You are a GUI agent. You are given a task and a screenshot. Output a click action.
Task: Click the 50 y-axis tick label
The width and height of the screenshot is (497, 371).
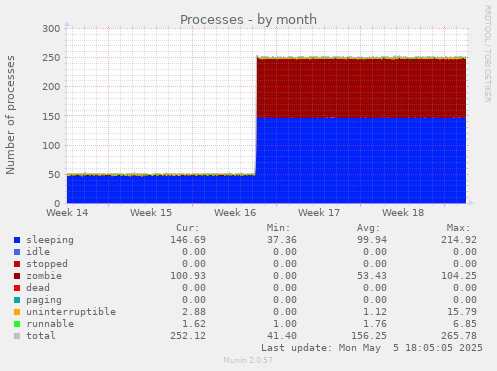(54, 175)
